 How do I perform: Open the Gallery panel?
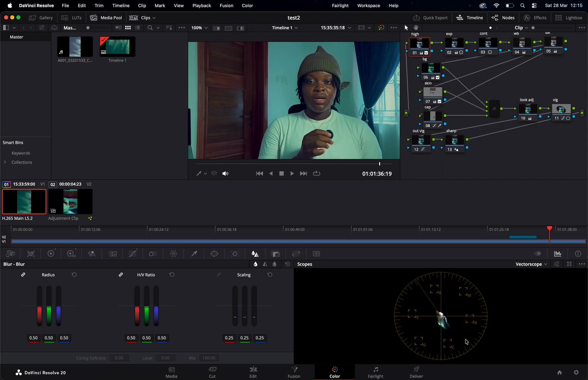42,18
